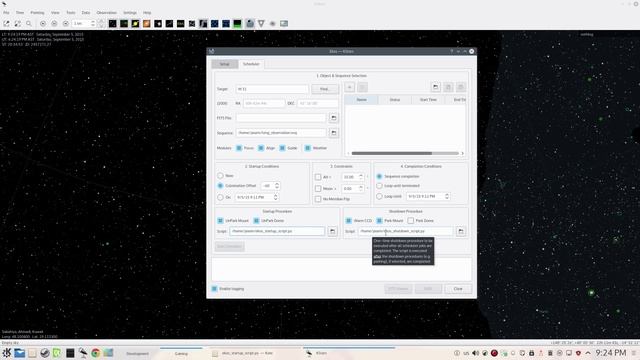
Task: Adjust time step spinner in main toolbar
Action: pyautogui.click(x=93, y=24)
